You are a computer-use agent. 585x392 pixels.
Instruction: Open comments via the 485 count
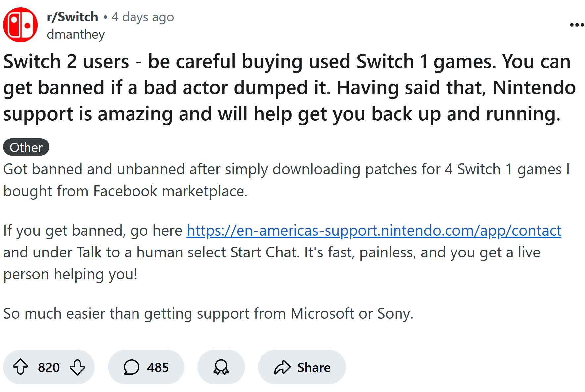(x=158, y=367)
